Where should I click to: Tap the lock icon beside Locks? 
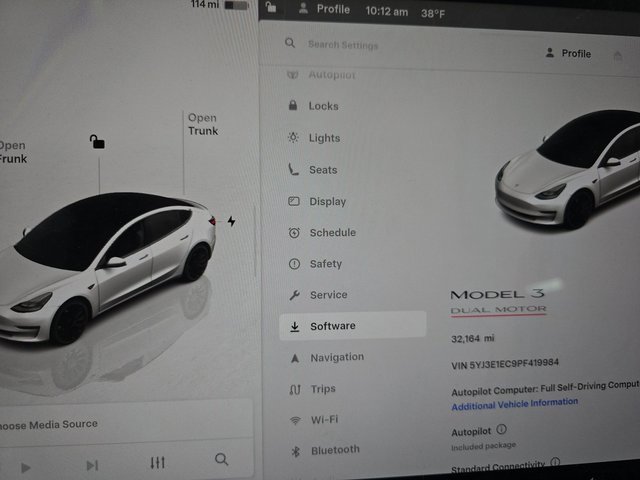point(293,105)
